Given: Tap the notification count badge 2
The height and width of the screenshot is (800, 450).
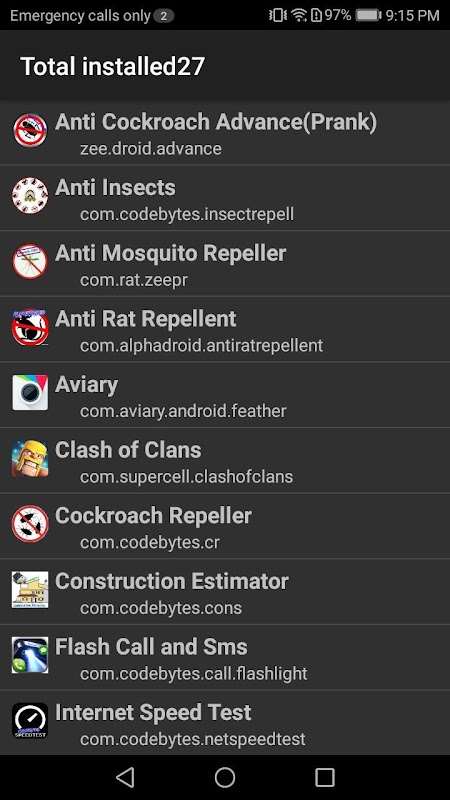Looking at the screenshot, I should (163, 16).
